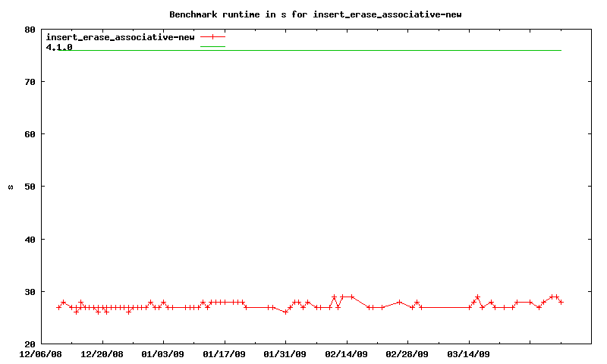The height and width of the screenshot is (364, 607).
Task: Select the 02/28/09 x-axis date label
Action: coord(407,353)
